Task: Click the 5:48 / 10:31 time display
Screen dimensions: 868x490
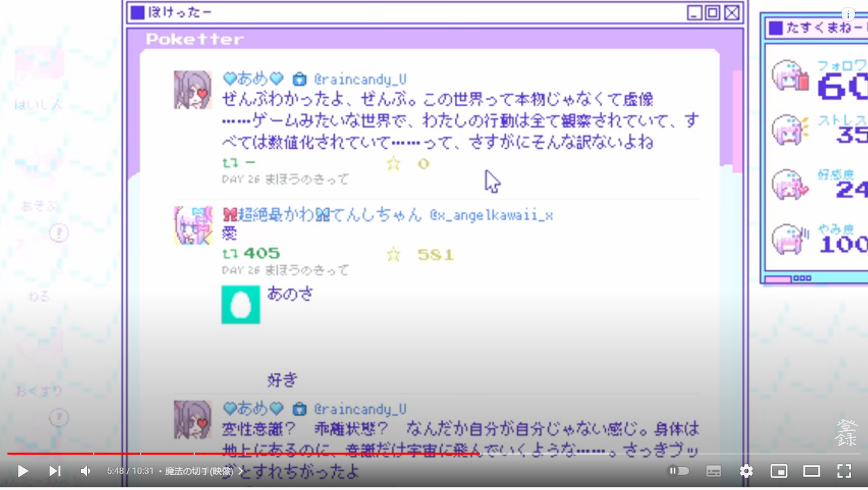Action: click(129, 471)
